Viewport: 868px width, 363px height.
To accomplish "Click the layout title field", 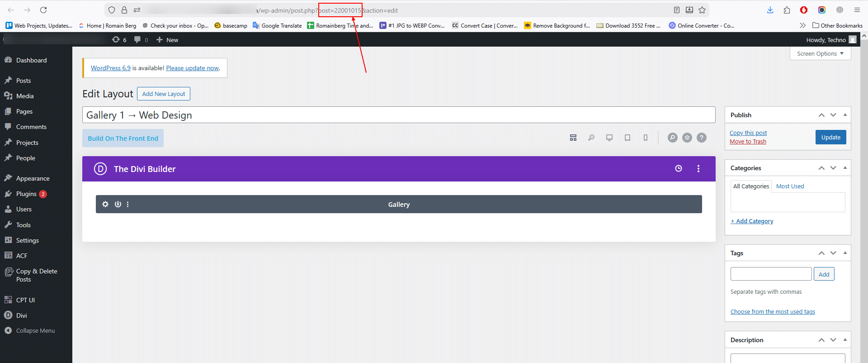I will [x=398, y=115].
